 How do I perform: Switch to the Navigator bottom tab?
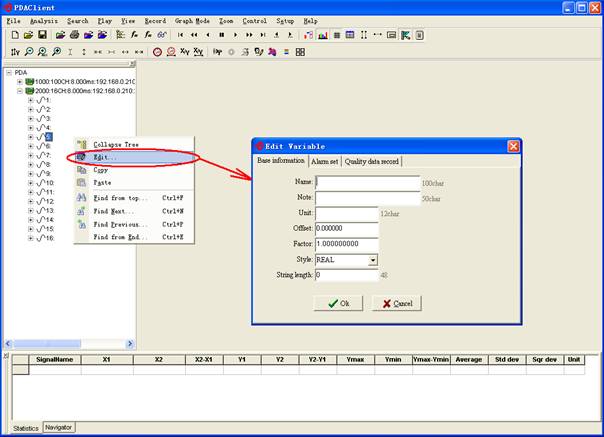point(59,428)
